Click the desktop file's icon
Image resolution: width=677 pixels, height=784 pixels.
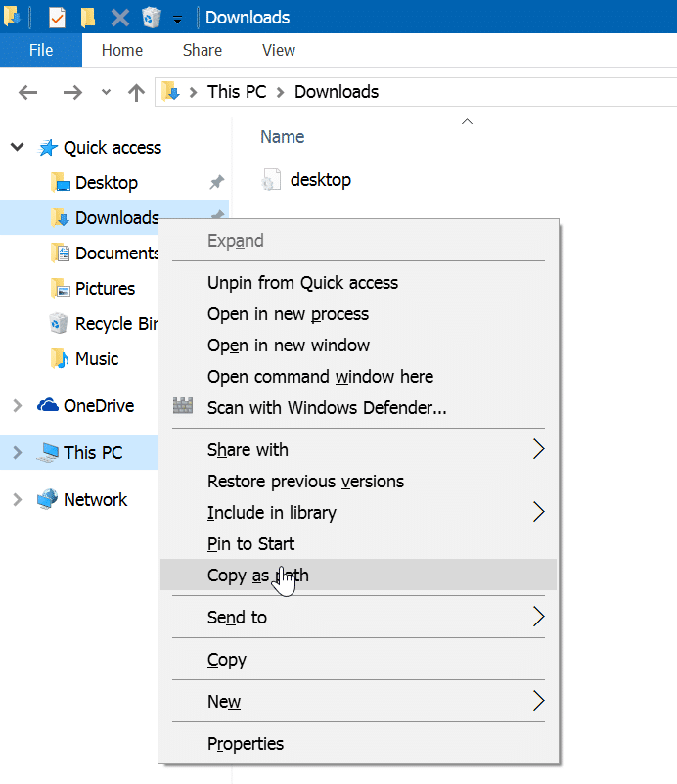click(270, 180)
